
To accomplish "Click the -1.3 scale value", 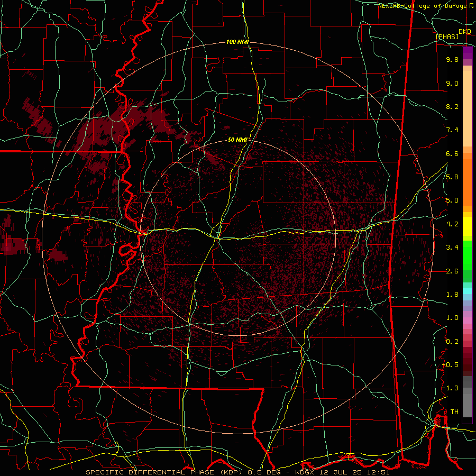I will click(451, 388).
